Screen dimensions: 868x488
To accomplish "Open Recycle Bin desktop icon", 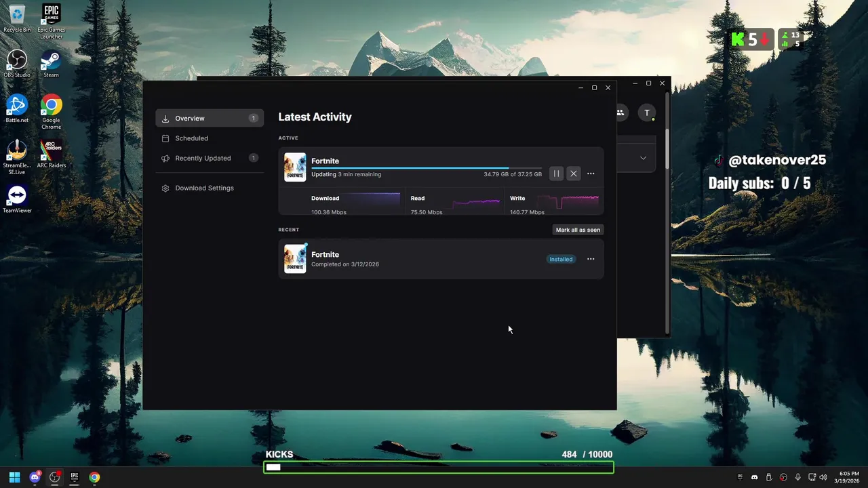I will [17, 19].
